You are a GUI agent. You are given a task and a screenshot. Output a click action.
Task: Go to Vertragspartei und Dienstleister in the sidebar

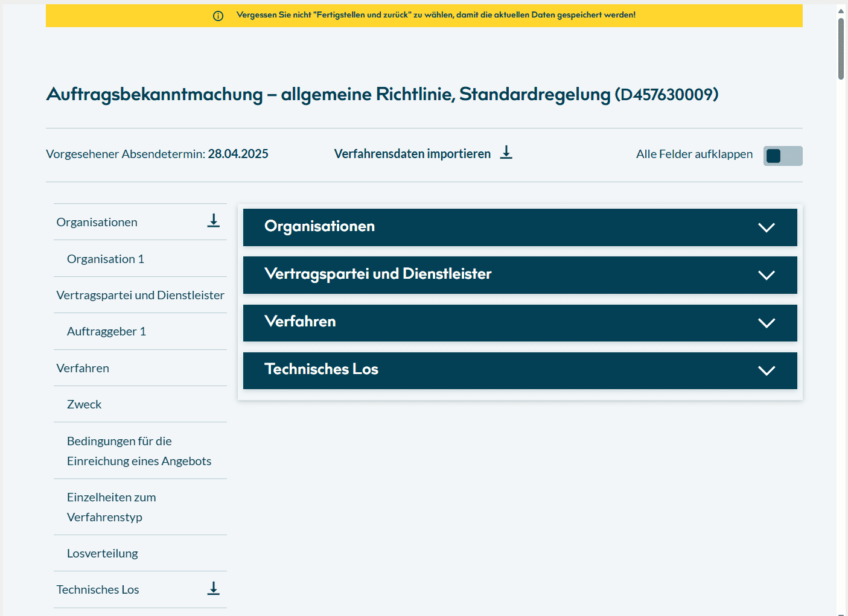140,295
